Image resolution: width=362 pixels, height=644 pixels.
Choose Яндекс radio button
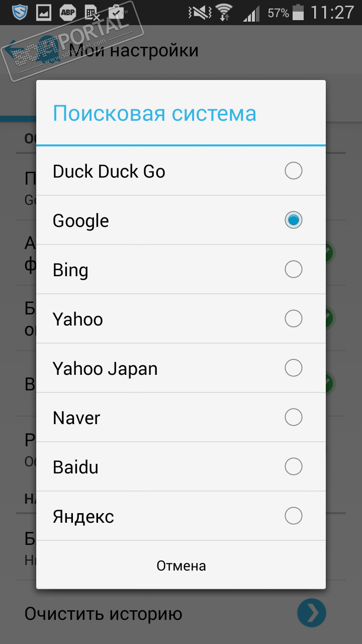pos(294,516)
